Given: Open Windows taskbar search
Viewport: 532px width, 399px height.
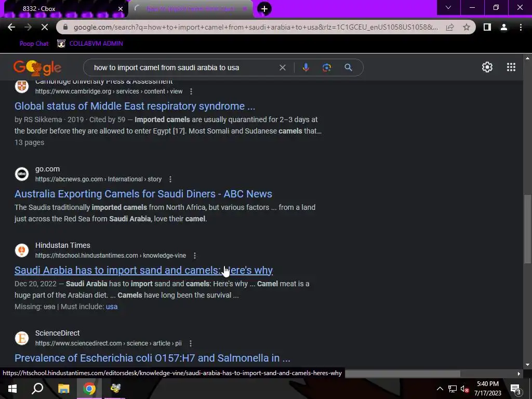Looking at the screenshot, I should click(x=37, y=389).
